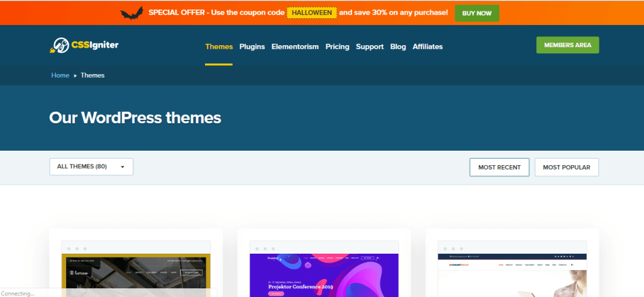
Task: Open the restaurant theme preview thumbnail
Action: pos(136,269)
